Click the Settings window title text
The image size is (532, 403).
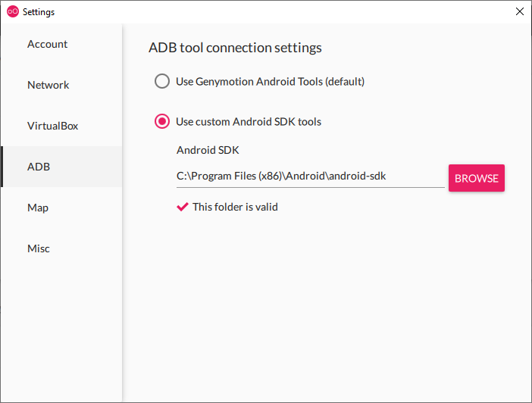[x=39, y=12]
